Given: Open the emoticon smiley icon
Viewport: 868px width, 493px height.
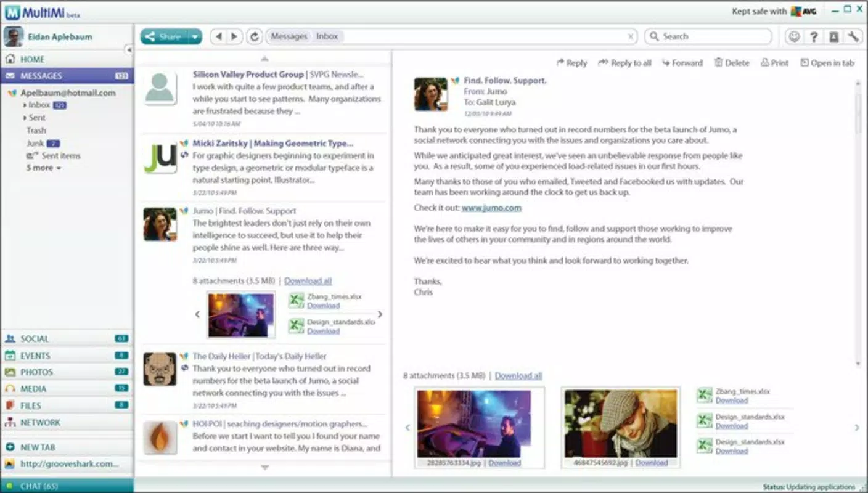Looking at the screenshot, I should coord(794,36).
